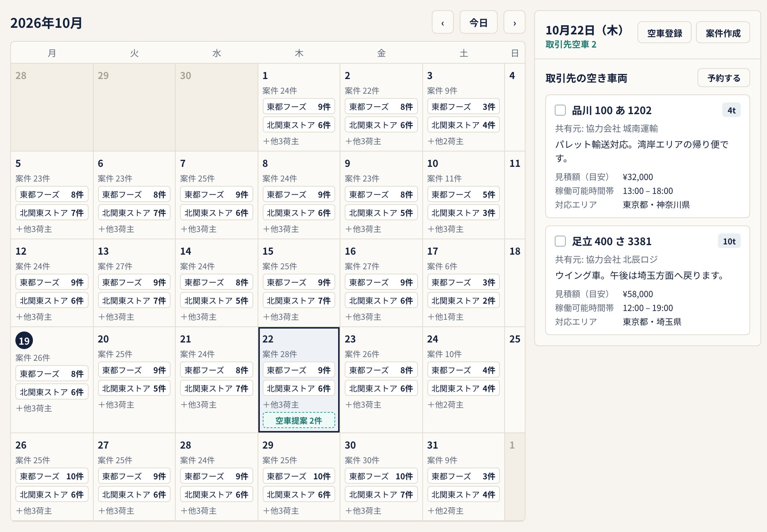Jump to today with 今日 button
Screen dimensions: 767x532
[478, 23]
